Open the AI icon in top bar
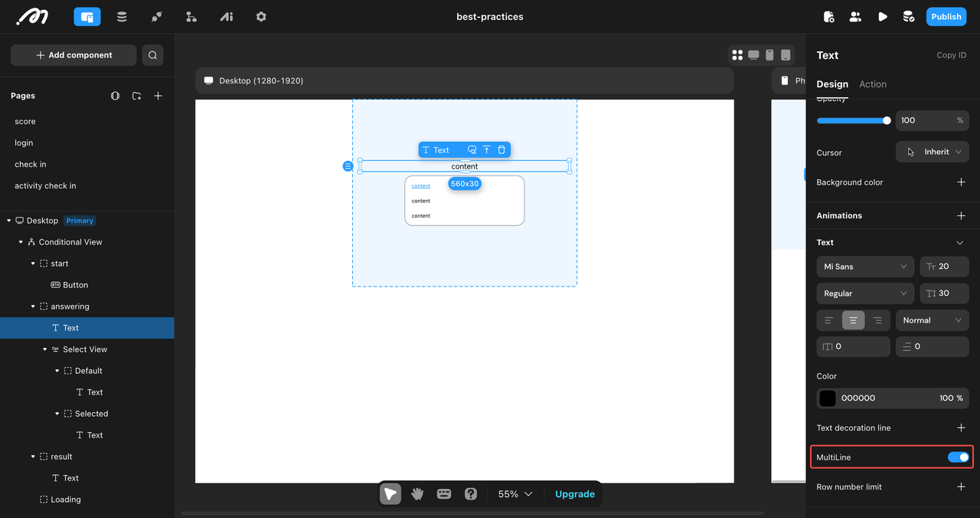980x518 pixels. (x=227, y=16)
